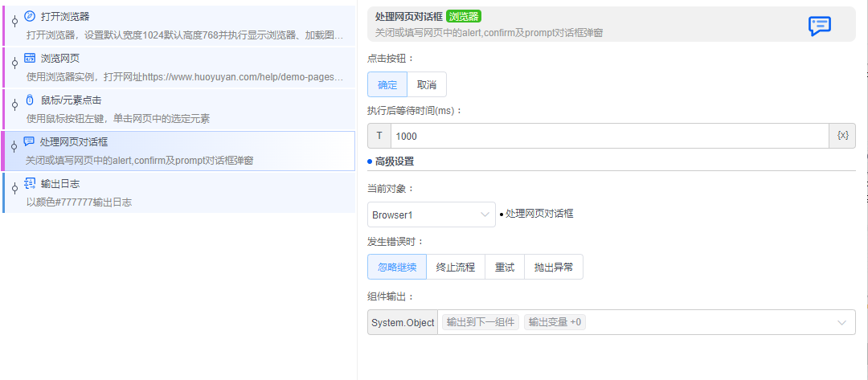Choose 终止流程 on error

click(456, 268)
